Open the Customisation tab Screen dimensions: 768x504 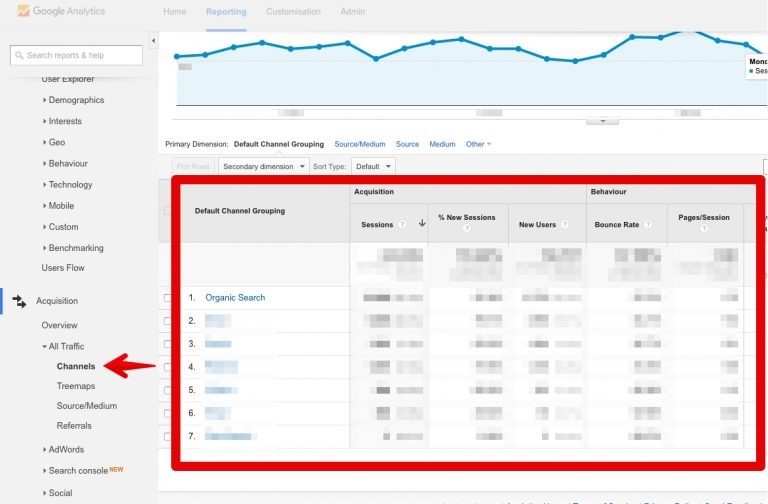pyautogui.click(x=293, y=11)
